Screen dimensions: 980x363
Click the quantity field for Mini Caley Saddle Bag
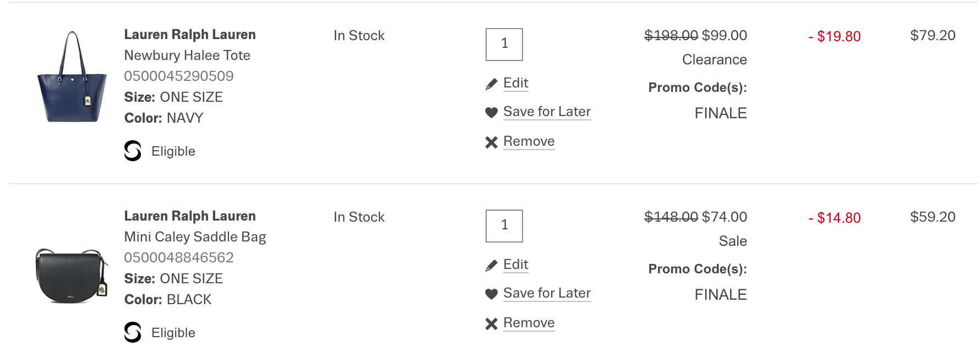click(504, 226)
